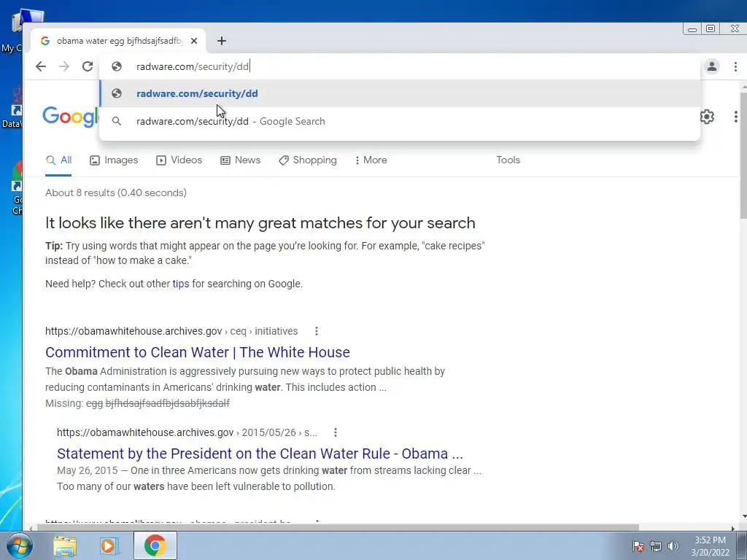Open a new tab with the plus button

pos(222,41)
